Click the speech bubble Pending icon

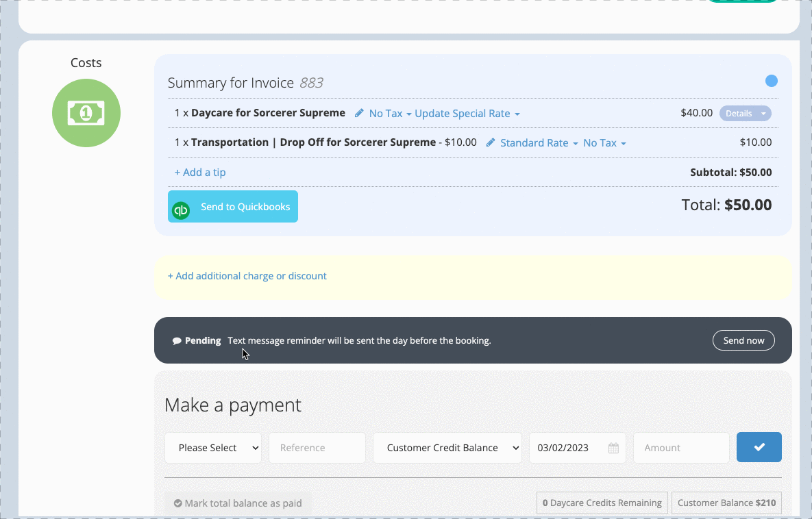(x=177, y=340)
